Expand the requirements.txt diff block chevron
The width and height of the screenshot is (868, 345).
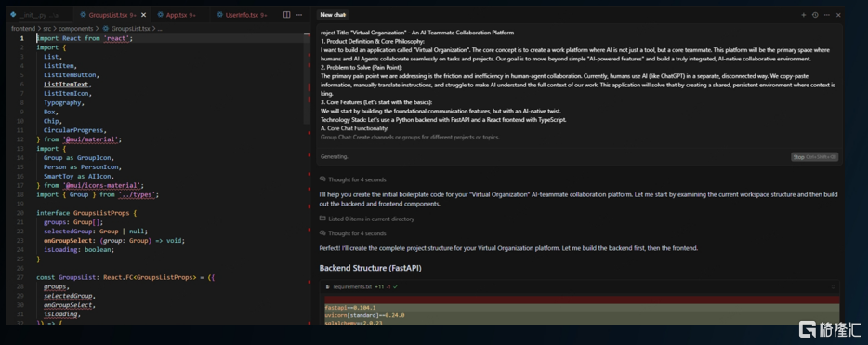[x=833, y=286]
